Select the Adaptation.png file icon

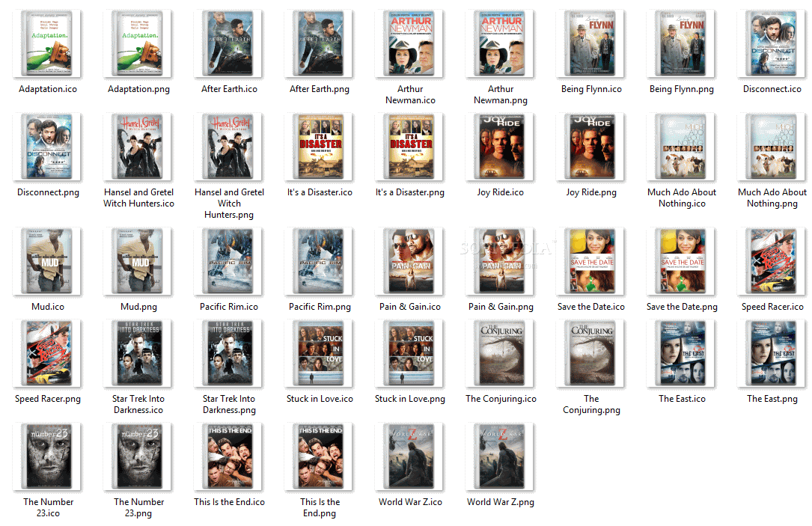click(x=138, y=43)
